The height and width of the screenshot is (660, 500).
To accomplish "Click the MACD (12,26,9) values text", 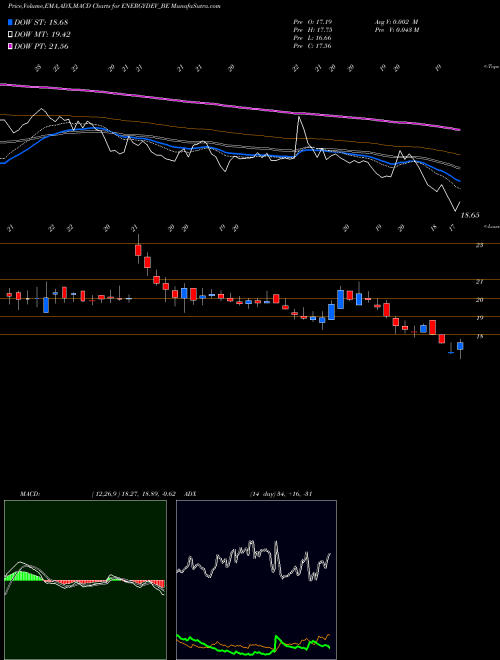I will (136, 494).
